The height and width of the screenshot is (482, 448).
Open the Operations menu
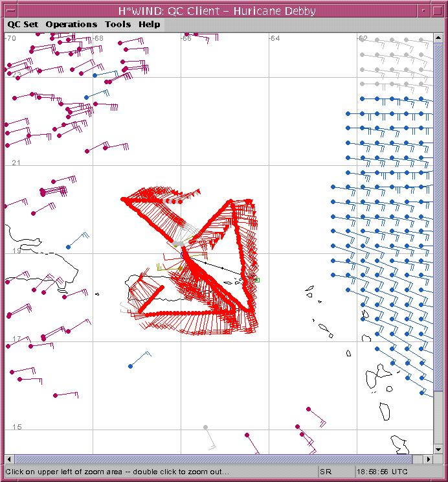(71, 25)
